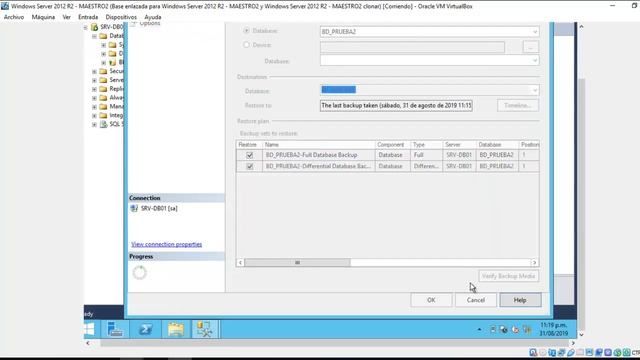
Task: Select the Management folder icon
Action: point(103,107)
